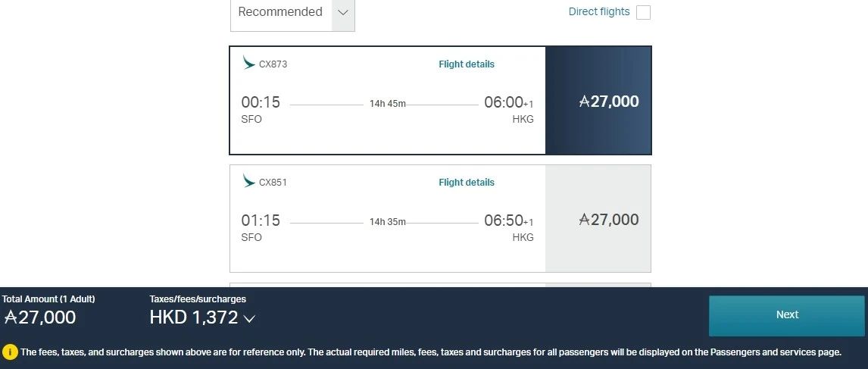Click the 14h 35m duration on CX851
The image size is (868, 369).
pos(387,222)
